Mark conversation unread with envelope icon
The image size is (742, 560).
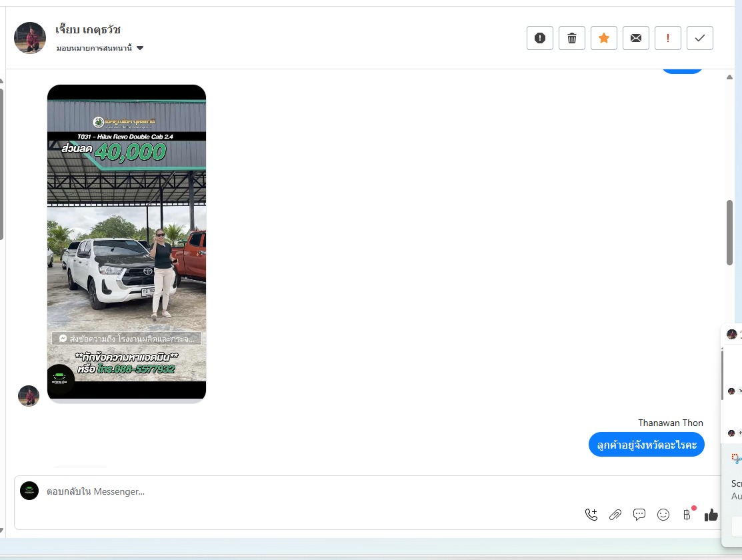point(636,38)
